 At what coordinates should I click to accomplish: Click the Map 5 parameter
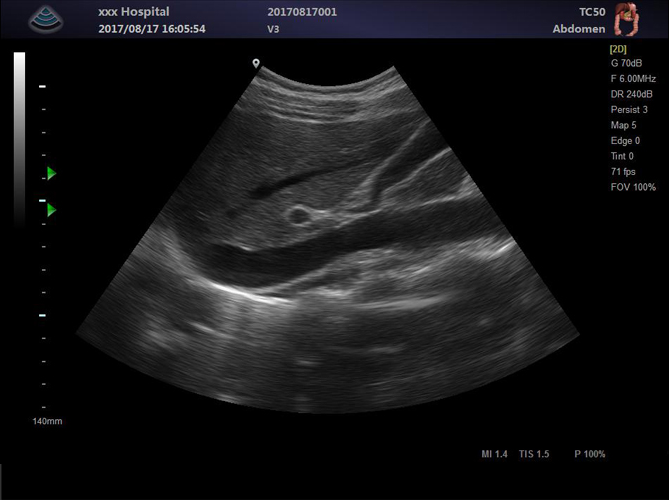(x=623, y=125)
